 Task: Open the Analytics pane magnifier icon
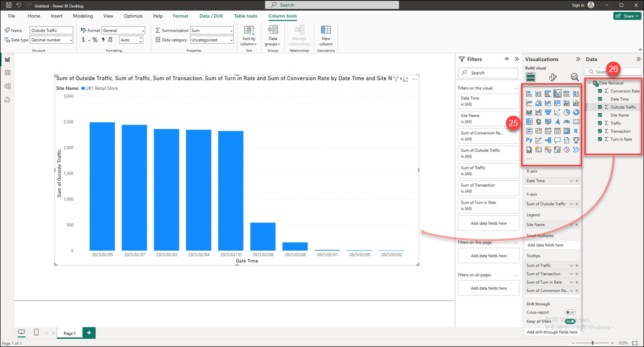[x=574, y=77]
